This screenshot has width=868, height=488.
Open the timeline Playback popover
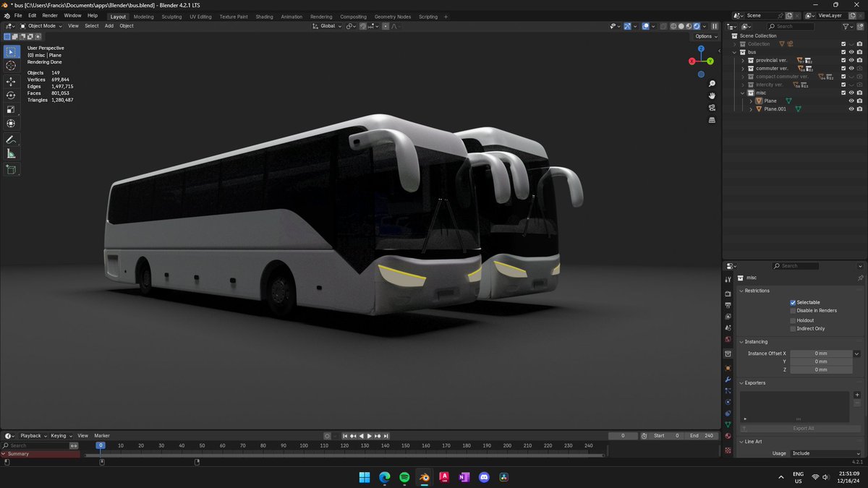(33, 436)
